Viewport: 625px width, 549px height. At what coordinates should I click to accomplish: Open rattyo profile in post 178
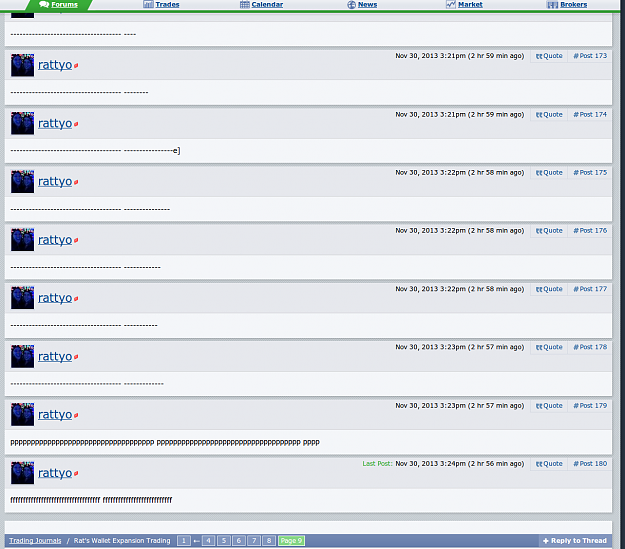[x=55, y=356]
